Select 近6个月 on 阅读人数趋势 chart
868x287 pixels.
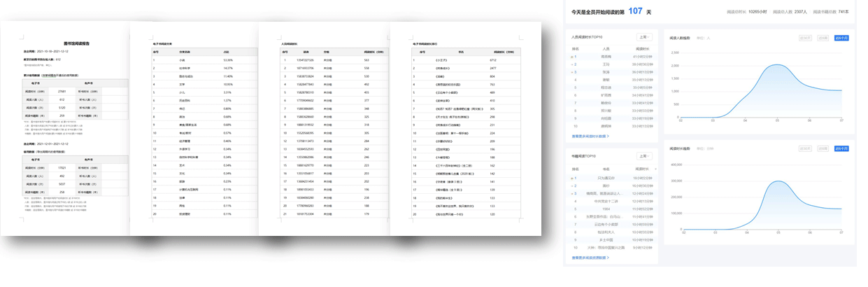pyautogui.click(x=841, y=38)
